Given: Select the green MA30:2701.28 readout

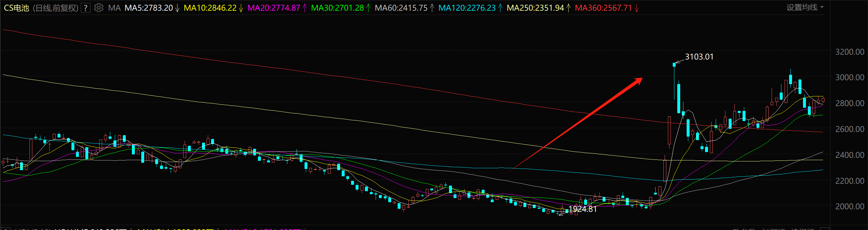Looking at the screenshot, I should pos(337,8).
